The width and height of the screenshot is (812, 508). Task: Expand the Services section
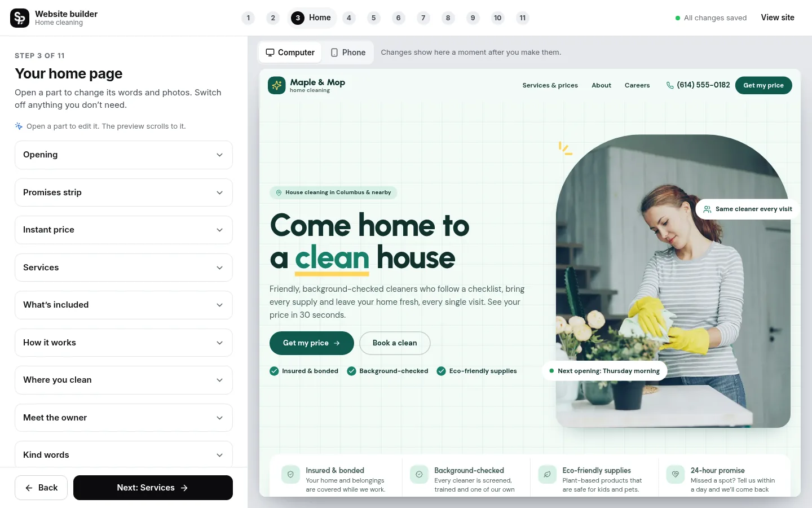[123, 268]
